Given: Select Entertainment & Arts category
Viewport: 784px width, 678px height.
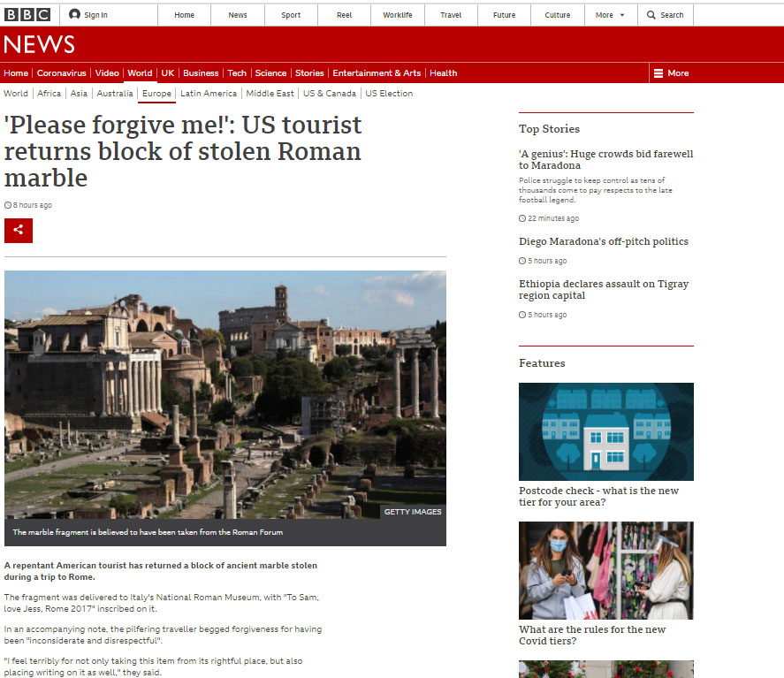Looking at the screenshot, I should tap(377, 73).
